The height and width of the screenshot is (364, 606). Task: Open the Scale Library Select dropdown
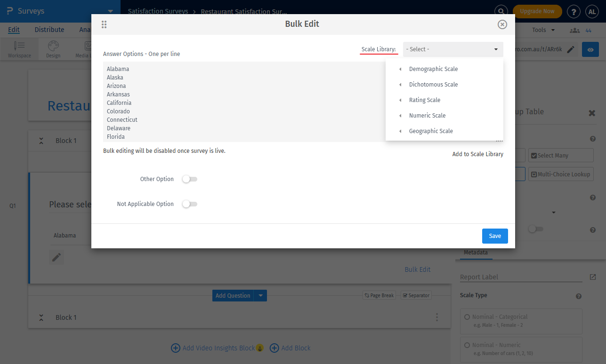coord(452,49)
